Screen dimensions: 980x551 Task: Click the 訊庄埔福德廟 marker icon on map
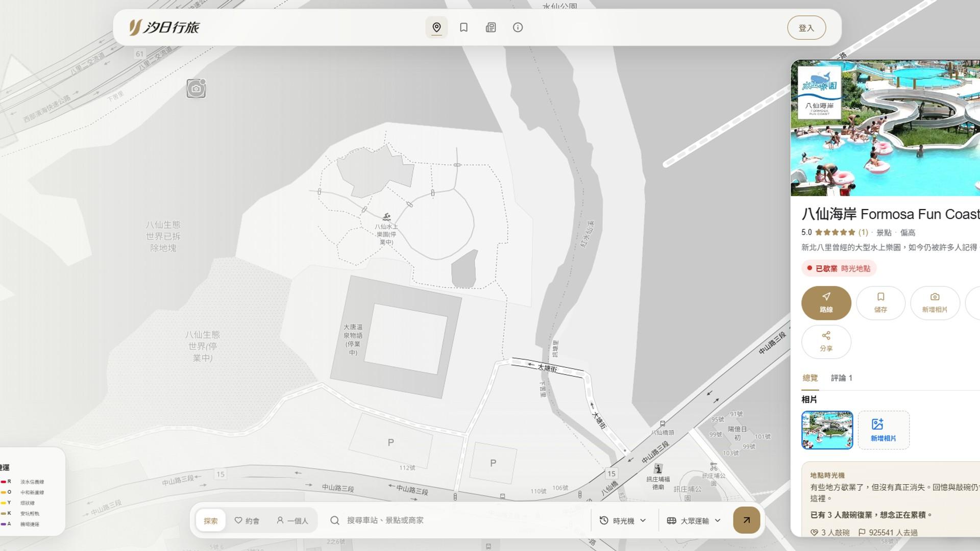(x=658, y=469)
